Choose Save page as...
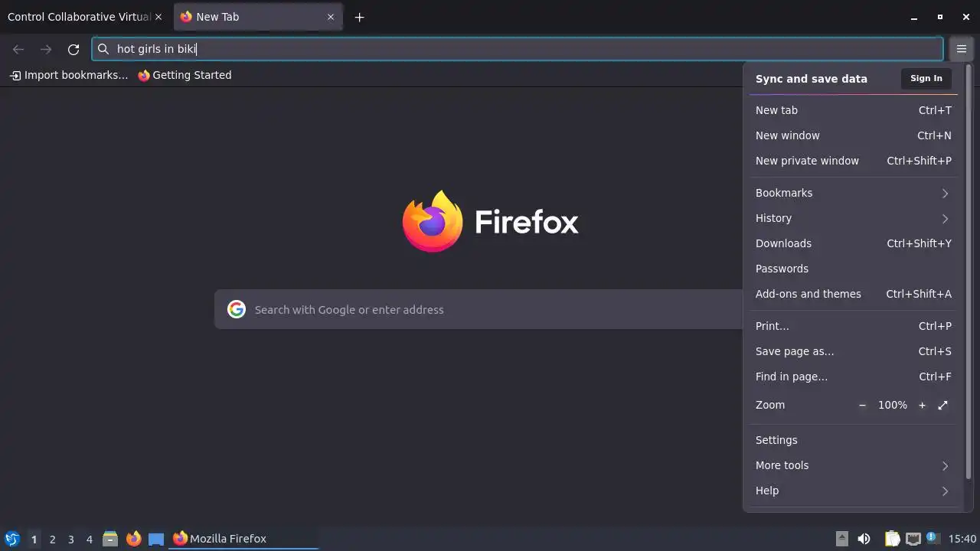Viewport: 980px width, 551px height. click(853, 351)
